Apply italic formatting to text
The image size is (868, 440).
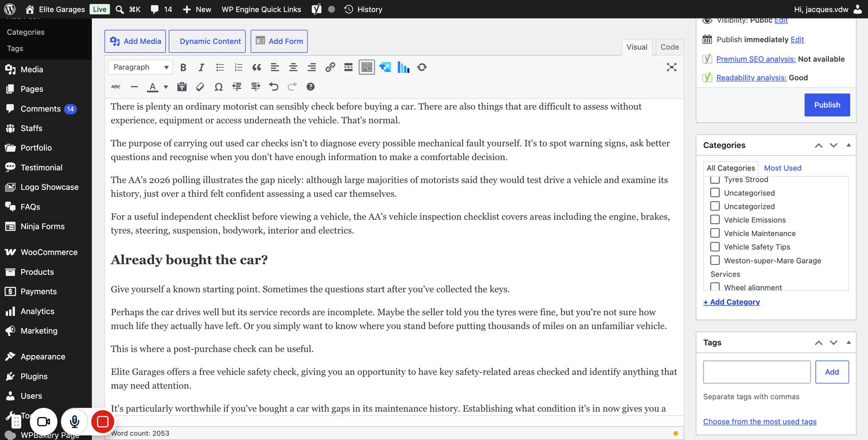(201, 67)
